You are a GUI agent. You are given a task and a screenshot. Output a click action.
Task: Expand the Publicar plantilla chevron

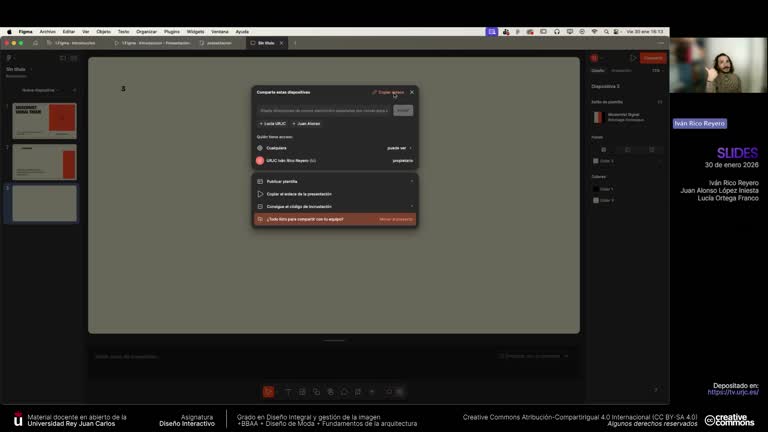point(411,181)
